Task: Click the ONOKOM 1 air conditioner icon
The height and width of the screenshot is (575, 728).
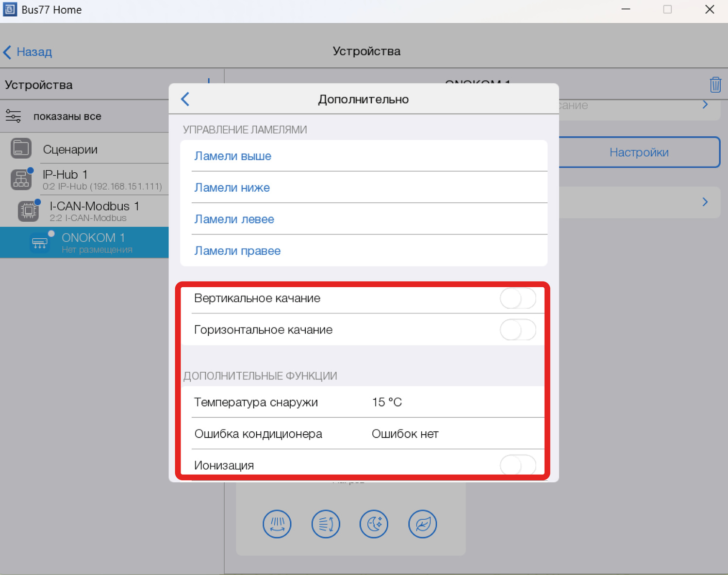Action: 39,243
